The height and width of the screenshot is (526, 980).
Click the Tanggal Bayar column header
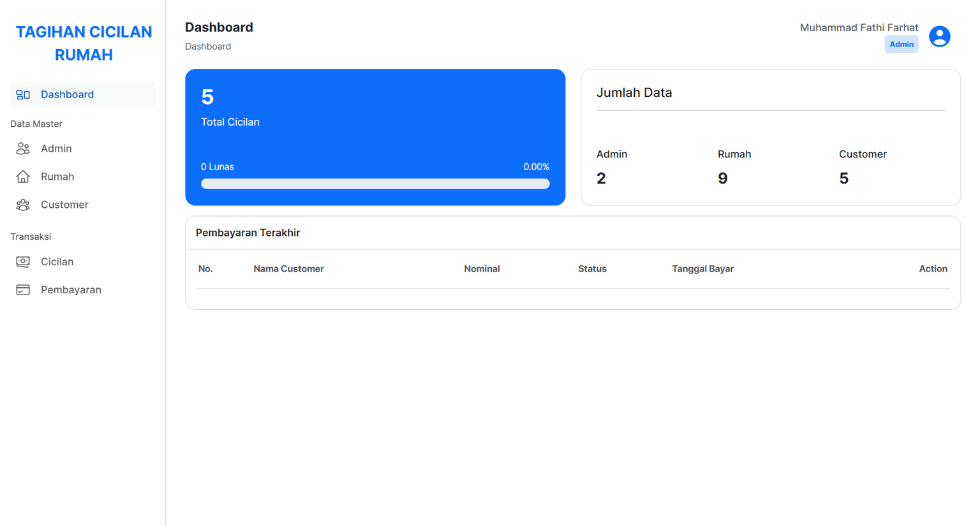coord(702,269)
